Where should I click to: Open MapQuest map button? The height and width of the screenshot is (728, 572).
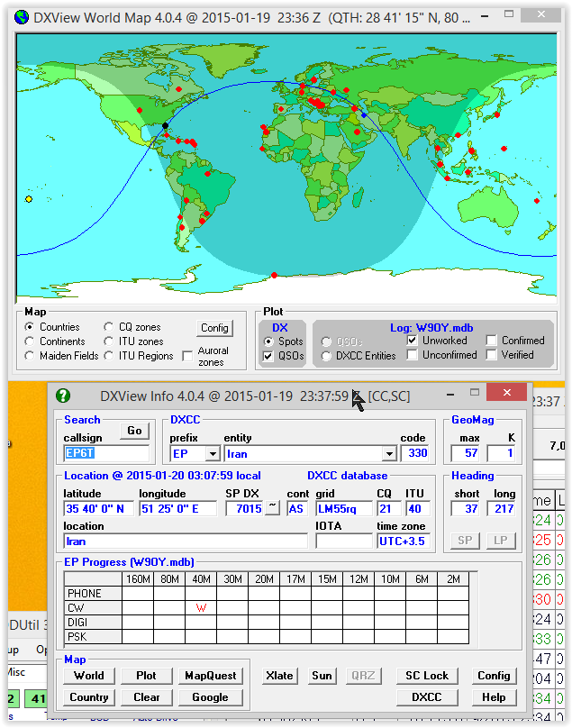210,676
